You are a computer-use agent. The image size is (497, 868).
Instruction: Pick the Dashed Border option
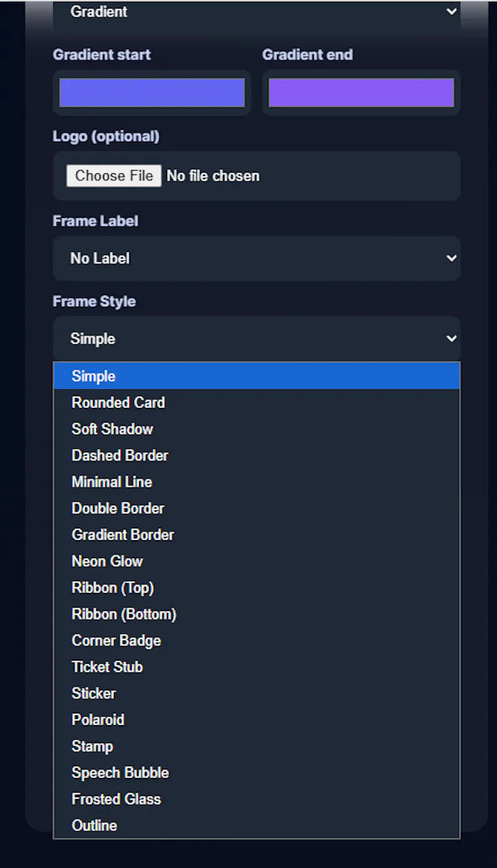[257, 455]
